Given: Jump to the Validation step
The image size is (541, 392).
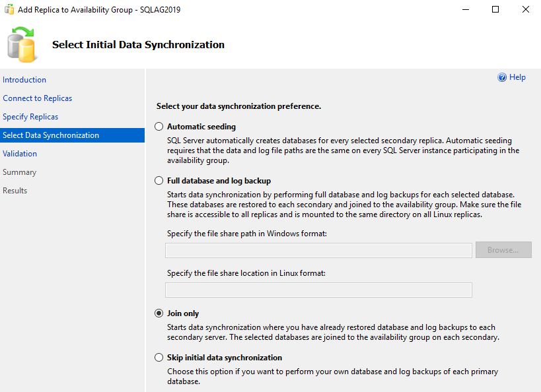Looking at the screenshot, I should tap(20, 154).
